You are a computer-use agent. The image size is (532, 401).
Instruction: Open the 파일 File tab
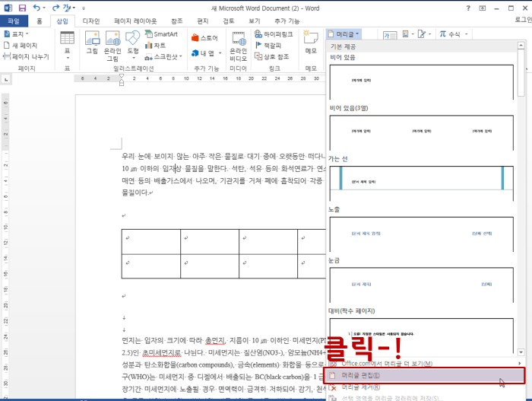tap(14, 21)
